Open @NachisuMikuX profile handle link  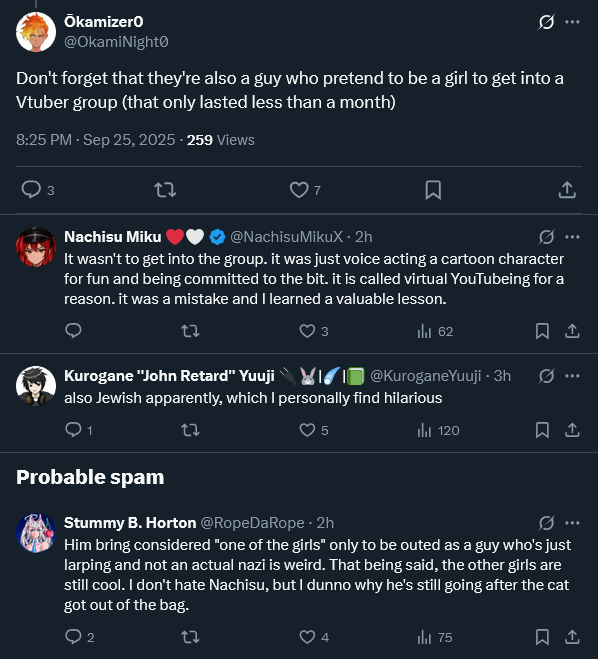[x=287, y=237]
